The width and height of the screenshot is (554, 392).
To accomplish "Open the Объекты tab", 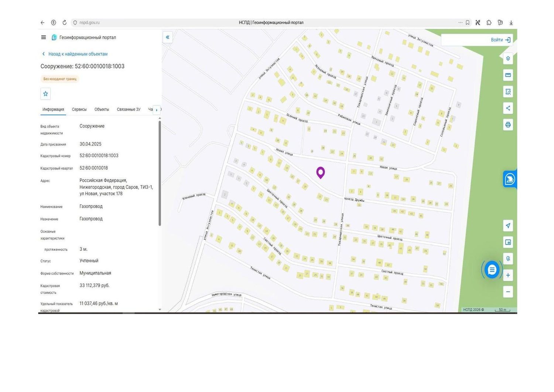I will point(102,109).
